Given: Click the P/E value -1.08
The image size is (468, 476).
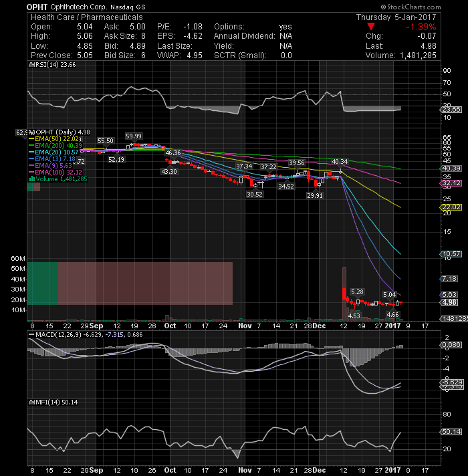Looking at the screenshot, I should pos(193,27).
